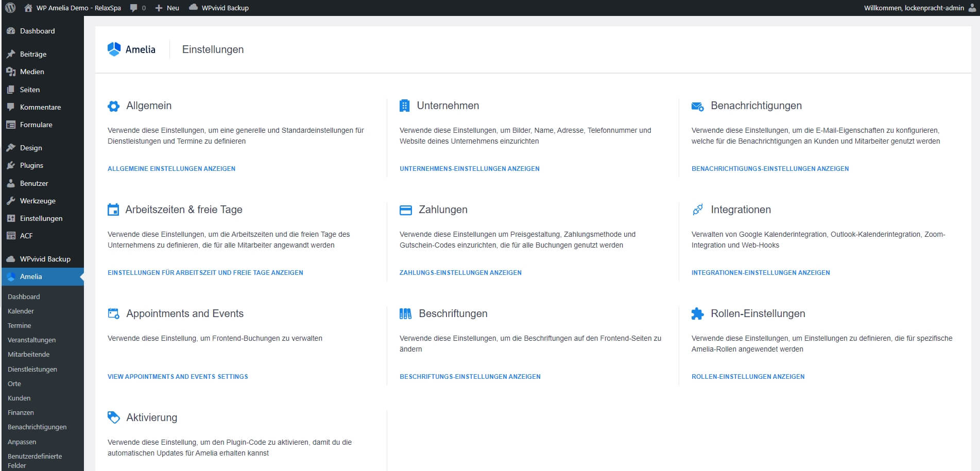
Task: Click the Amelia logo in page header
Action: point(131,49)
